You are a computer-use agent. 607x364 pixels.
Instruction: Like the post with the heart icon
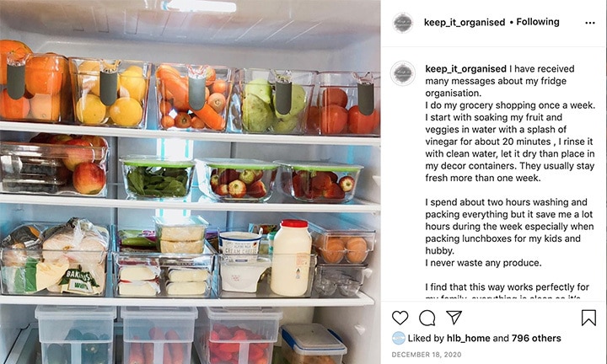(400, 318)
